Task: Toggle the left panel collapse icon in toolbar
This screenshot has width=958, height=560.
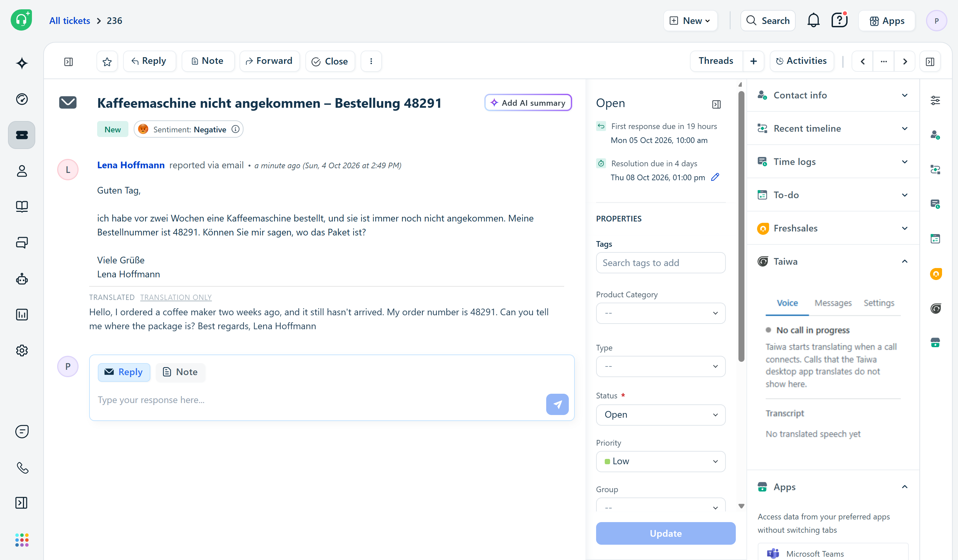Action: [x=69, y=62]
